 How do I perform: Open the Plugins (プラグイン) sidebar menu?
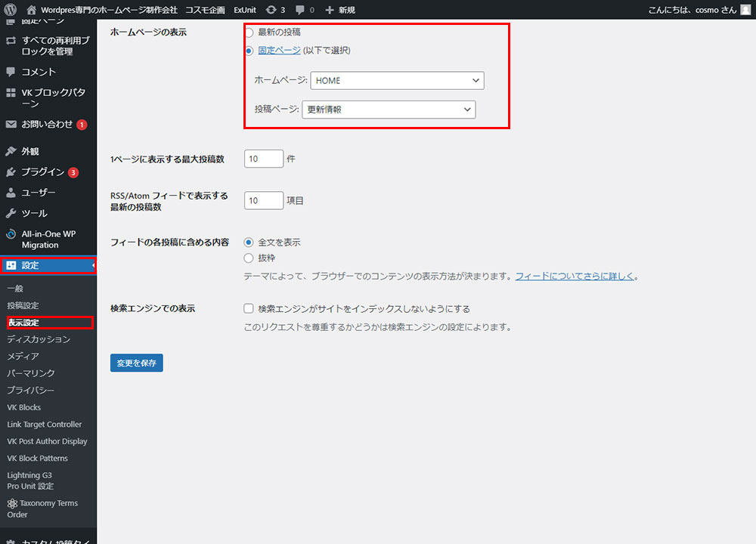click(42, 172)
